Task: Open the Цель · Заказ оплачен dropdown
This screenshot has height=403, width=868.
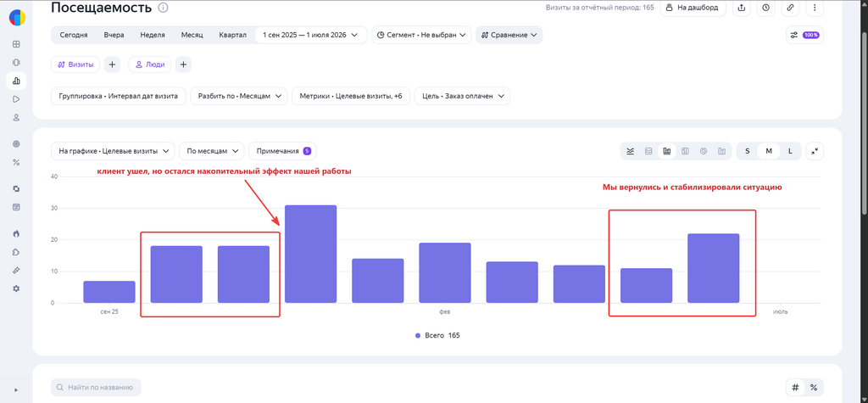Action: coord(462,96)
